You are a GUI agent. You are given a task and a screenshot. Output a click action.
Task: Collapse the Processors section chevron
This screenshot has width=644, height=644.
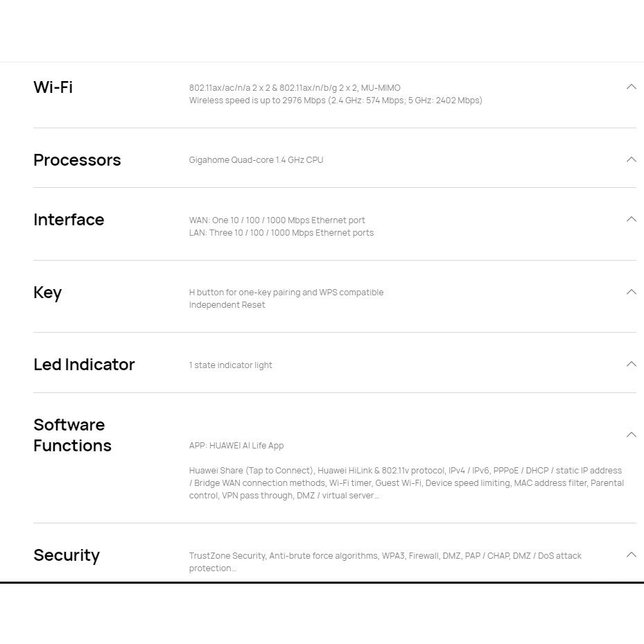[631, 159]
